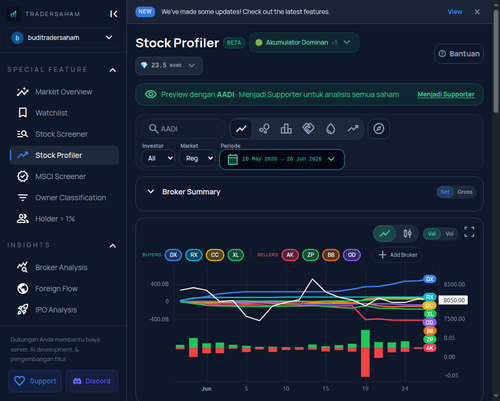The image size is (500, 401).
Task: Select the price tag view icon
Action: [308, 129]
